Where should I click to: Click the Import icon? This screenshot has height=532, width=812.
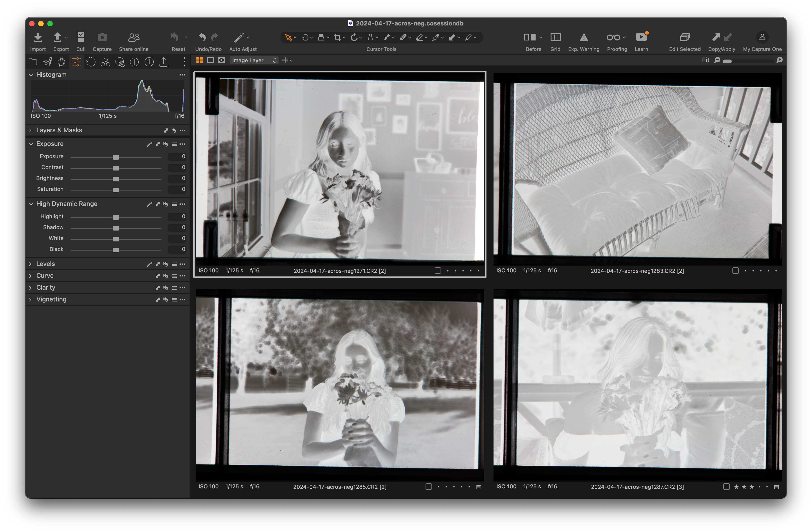pos(38,37)
